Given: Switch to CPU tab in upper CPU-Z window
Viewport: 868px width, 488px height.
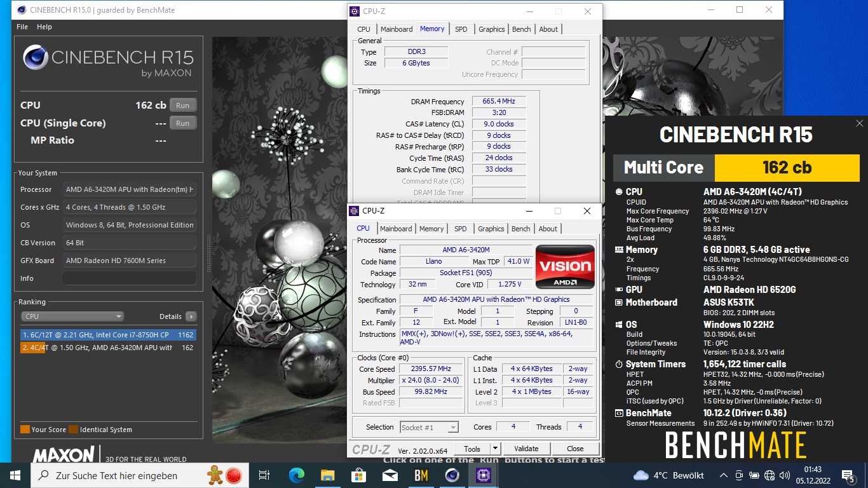Looking at the screenshot, I should [363, 29].
